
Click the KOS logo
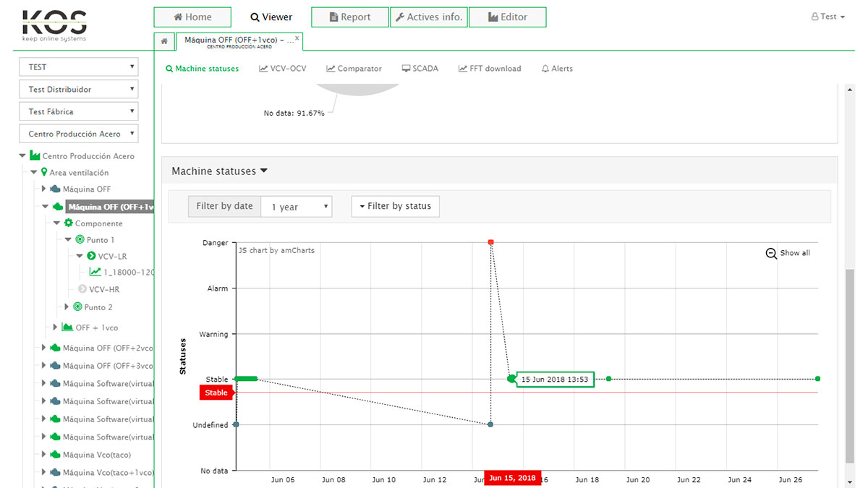(x=54, y=25)
